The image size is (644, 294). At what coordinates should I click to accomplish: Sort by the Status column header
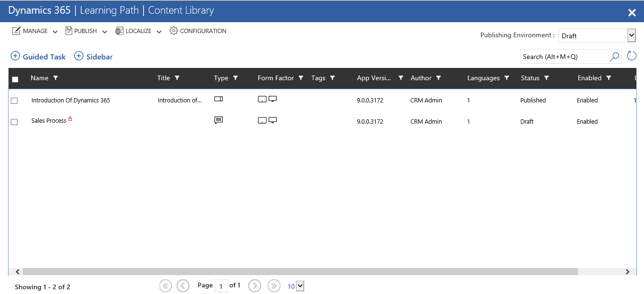pyautogui.click(x=530, y=78)
